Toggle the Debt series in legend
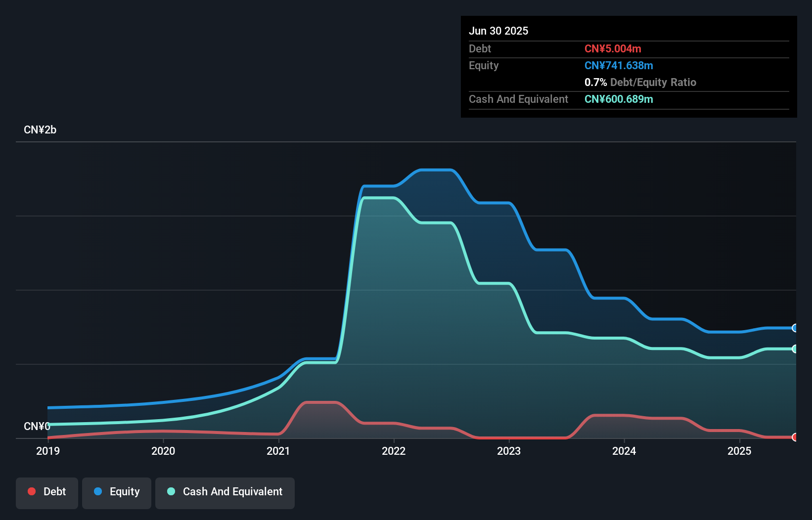 click(x=47, y=492)
